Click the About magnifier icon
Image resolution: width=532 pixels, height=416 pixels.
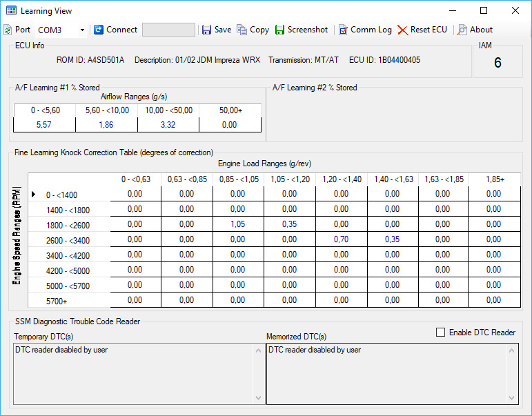coord(462,30)
